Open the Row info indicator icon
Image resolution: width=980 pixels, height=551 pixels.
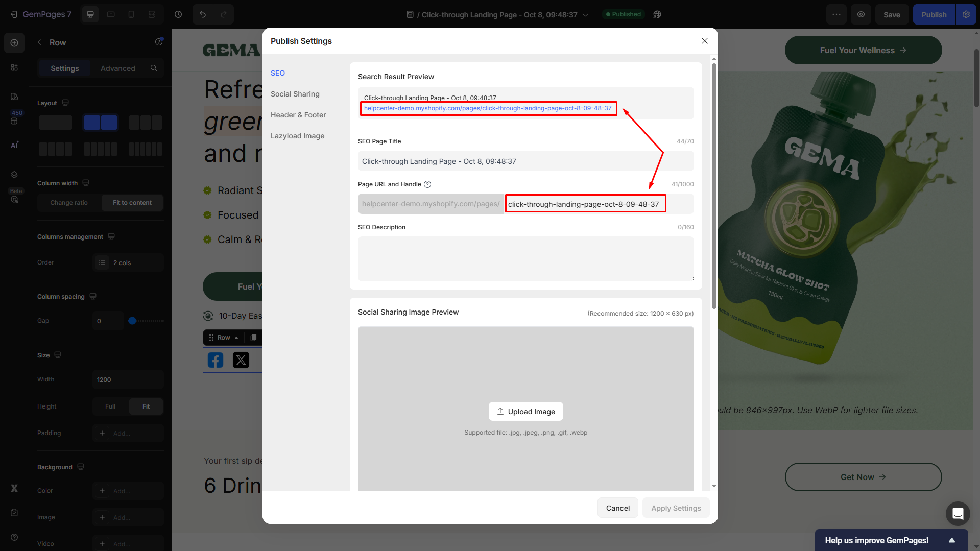pos(159,42)
